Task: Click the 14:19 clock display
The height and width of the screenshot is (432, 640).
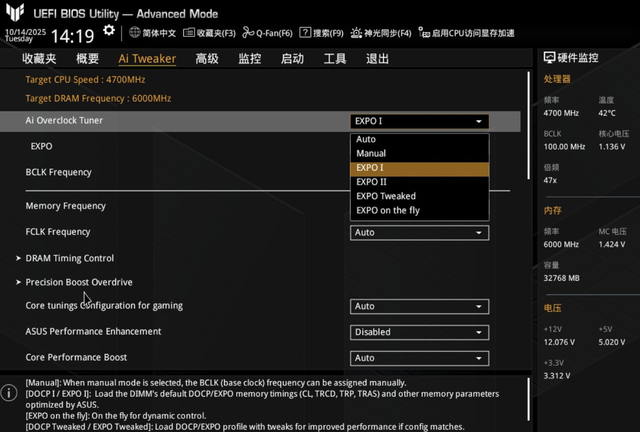Action: click(73, 36)
